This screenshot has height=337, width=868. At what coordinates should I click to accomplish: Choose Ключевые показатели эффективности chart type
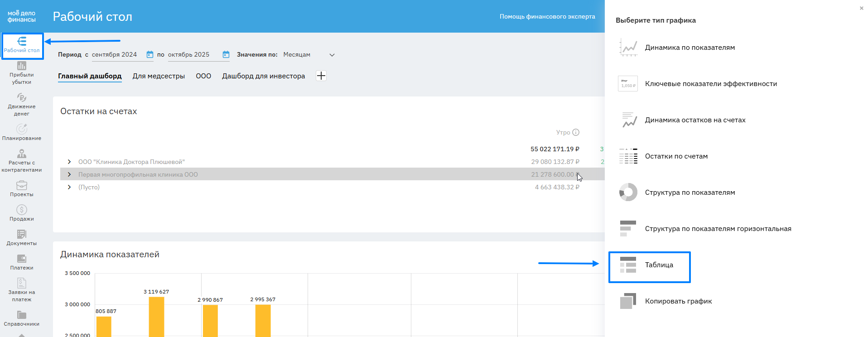pyautogui.click(x=698, y=84)
